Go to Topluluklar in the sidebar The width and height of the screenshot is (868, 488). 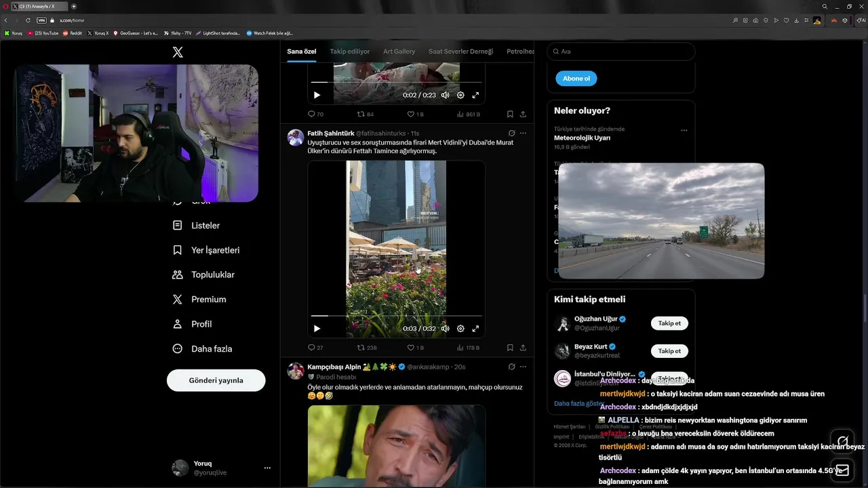click(203, 274)
